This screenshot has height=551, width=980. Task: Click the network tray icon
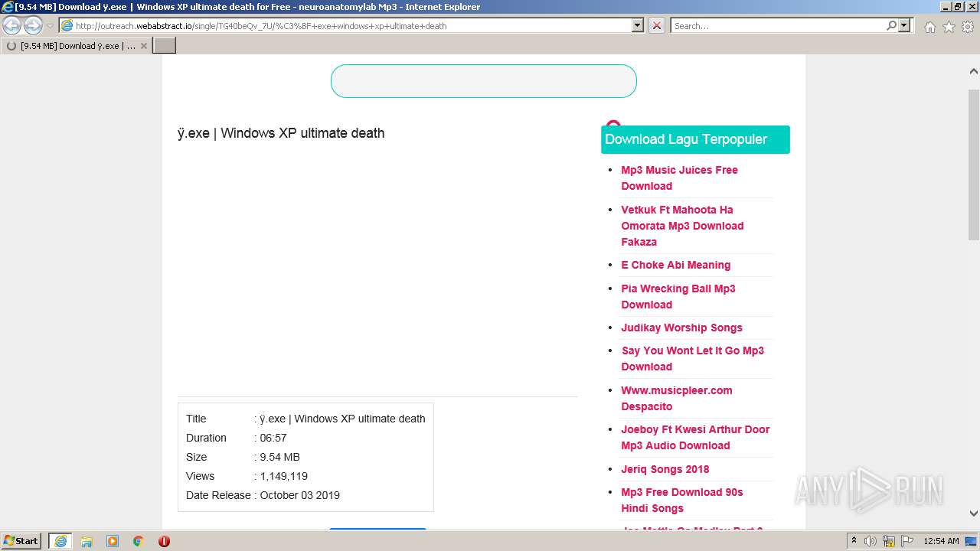(889, 541)
